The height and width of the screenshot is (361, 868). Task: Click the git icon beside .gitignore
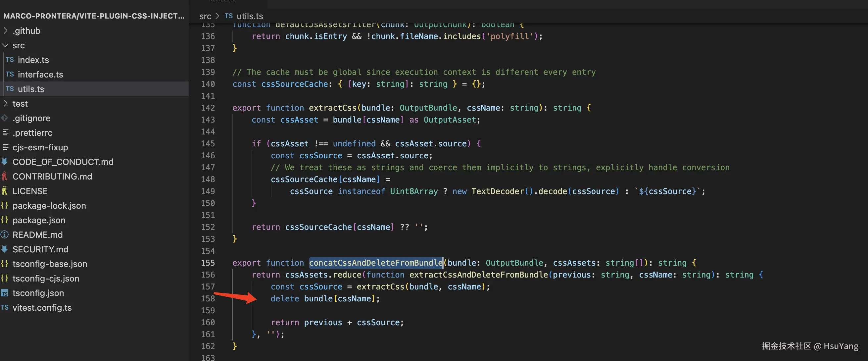click(x=4, y=118)
